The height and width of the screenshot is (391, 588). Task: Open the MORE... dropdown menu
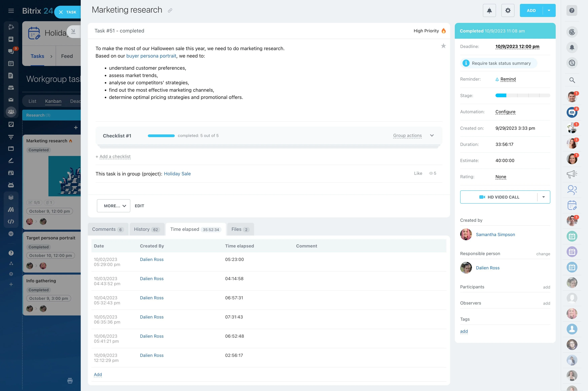tap(113, 206)
